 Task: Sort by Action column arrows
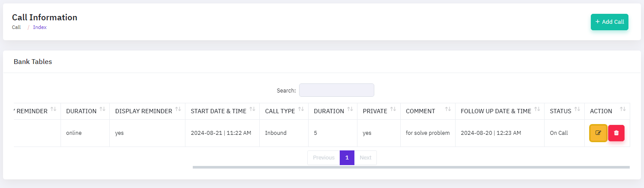(623, 110)
